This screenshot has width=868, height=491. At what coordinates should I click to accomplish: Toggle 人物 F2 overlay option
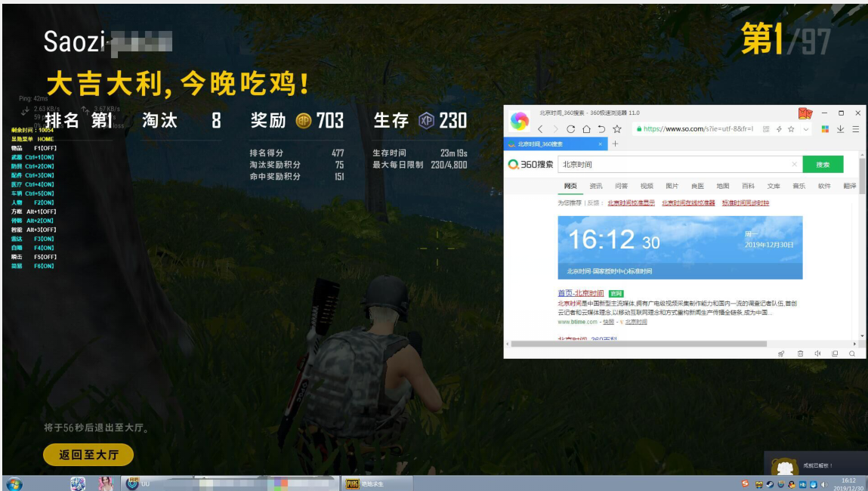coord(32,202)
